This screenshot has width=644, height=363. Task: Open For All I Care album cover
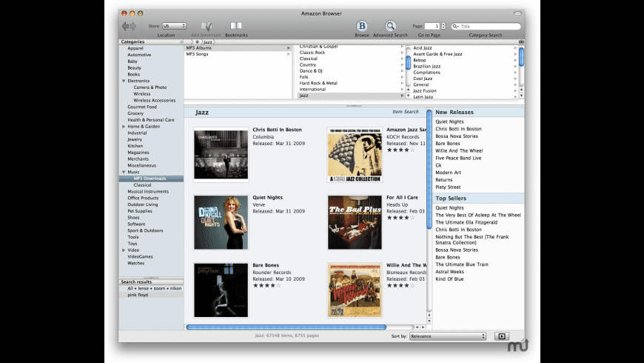point(355,222)
